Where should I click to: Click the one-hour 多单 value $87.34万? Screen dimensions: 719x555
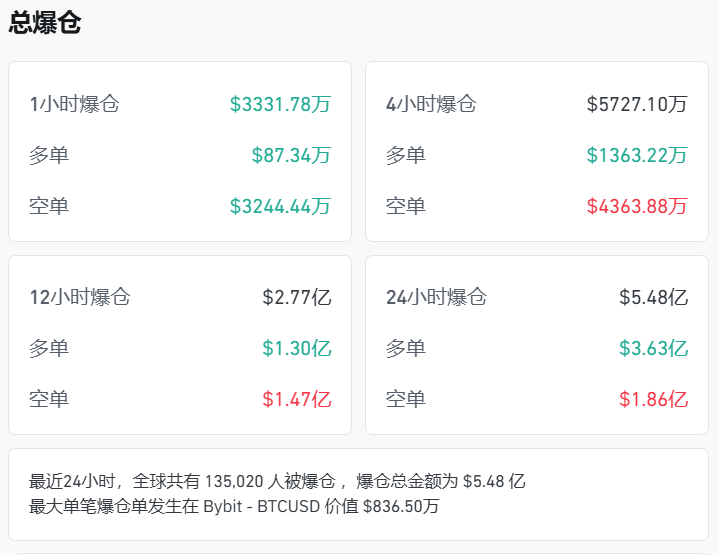(x=291, y=155)
